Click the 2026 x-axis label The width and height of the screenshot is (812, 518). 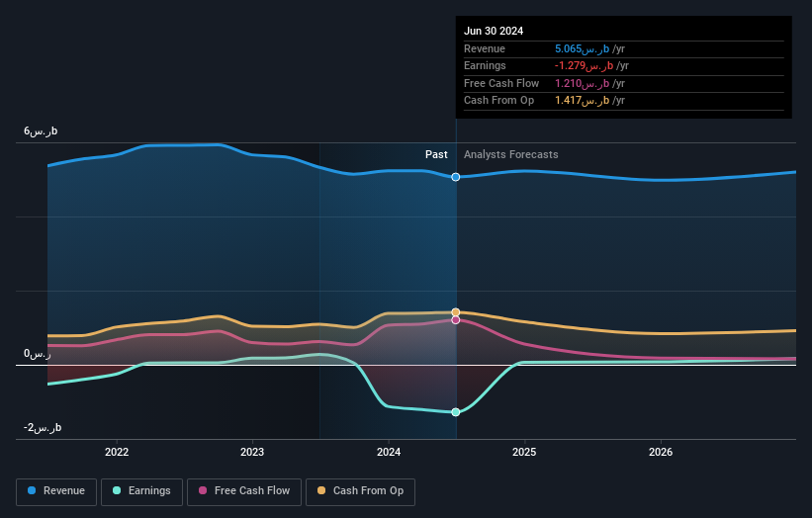click(661, 452)
